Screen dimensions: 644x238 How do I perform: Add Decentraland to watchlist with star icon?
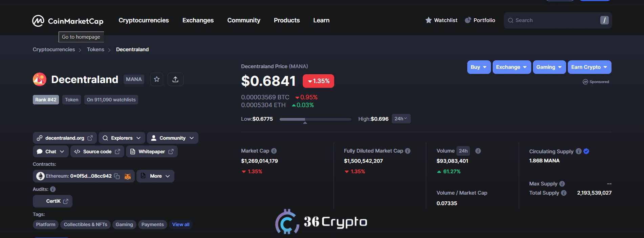157,79
